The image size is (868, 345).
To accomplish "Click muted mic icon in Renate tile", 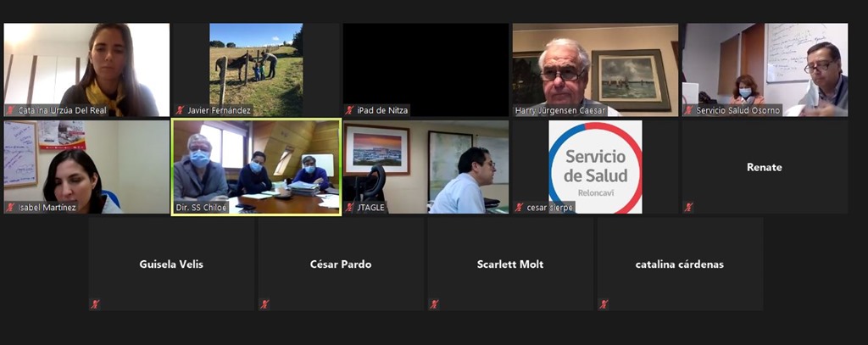I will (x=688, y=208).
